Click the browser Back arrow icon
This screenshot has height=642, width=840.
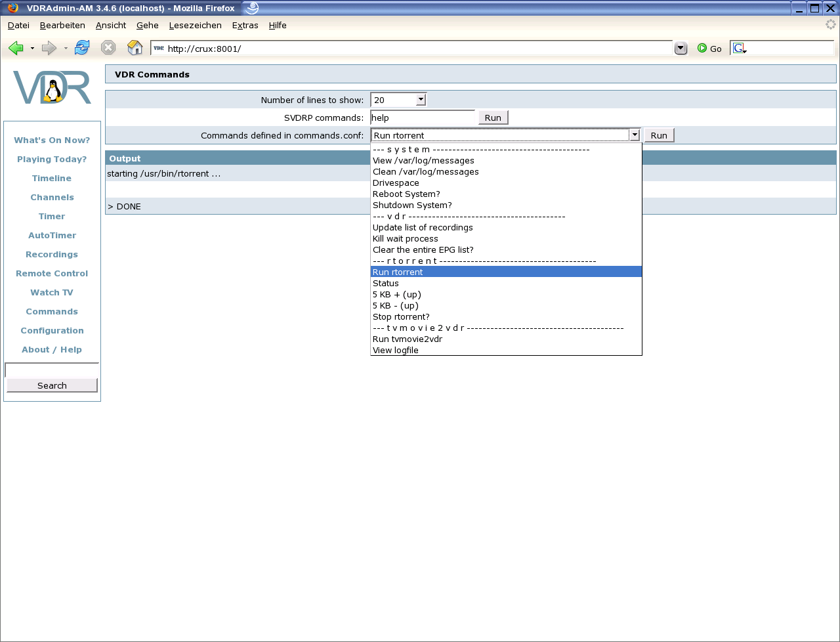tap(16, 48)
